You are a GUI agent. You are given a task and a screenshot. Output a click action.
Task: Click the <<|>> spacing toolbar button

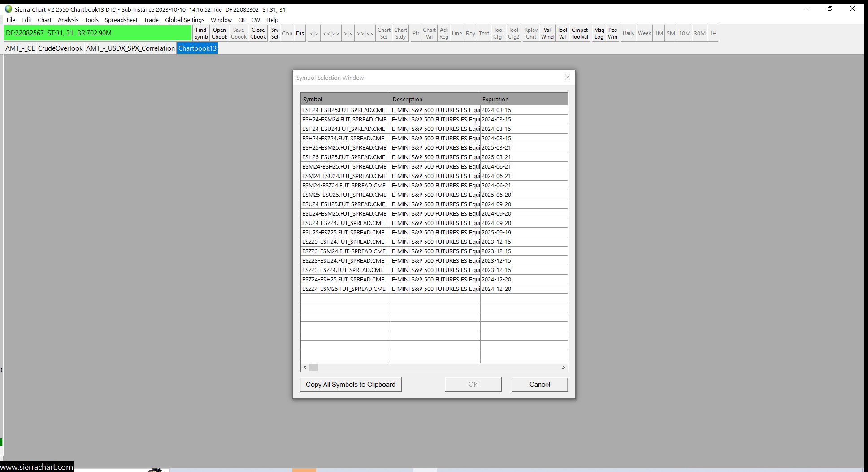tap(331, 33)
